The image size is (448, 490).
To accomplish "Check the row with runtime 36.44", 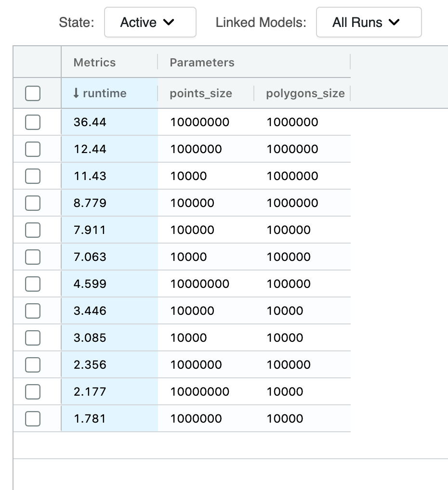I will (33, 122).
